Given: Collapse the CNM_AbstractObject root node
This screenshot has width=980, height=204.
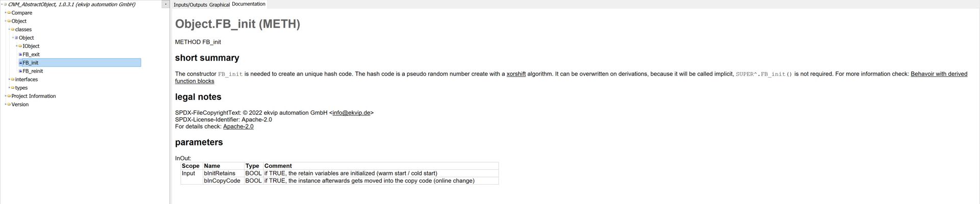Looking at the screenshot, I should (2, 4).
